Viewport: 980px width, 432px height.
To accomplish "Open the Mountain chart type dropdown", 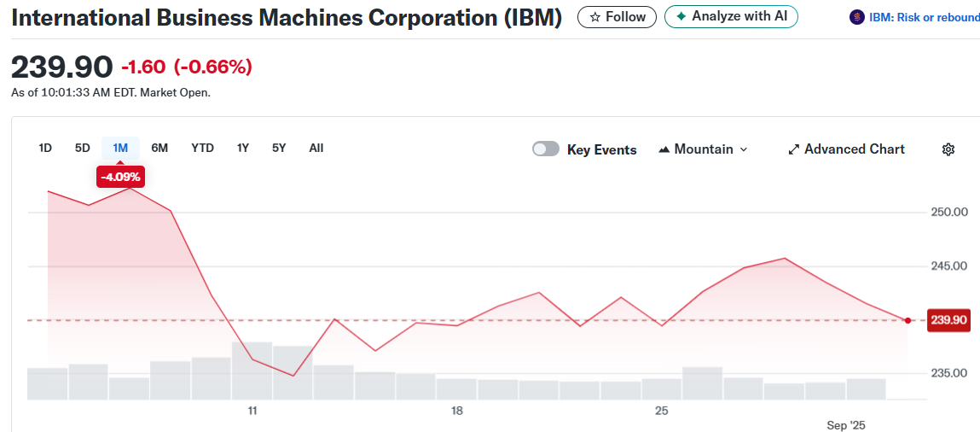I will 703,149.
